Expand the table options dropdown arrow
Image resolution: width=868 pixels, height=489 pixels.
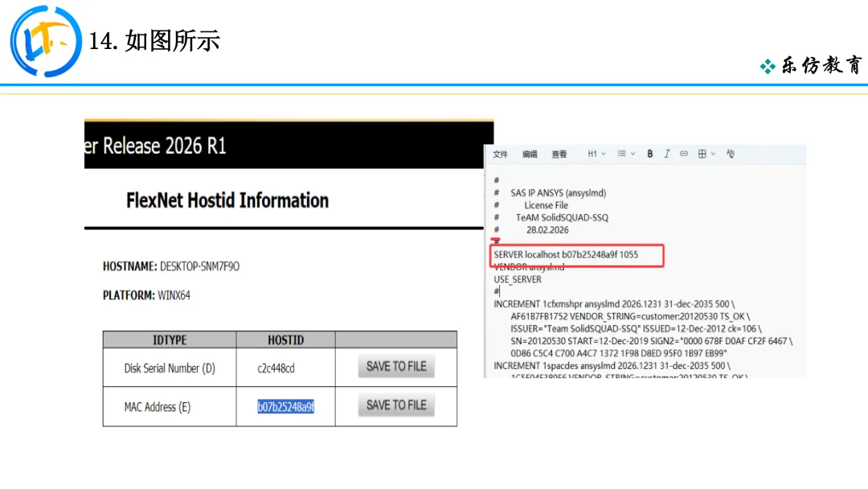[713, 154]
